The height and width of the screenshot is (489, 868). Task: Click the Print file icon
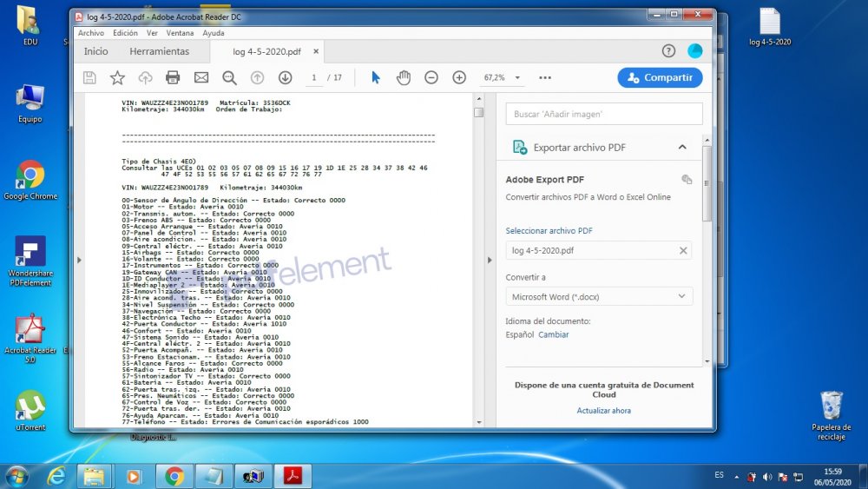coord(173,78)
